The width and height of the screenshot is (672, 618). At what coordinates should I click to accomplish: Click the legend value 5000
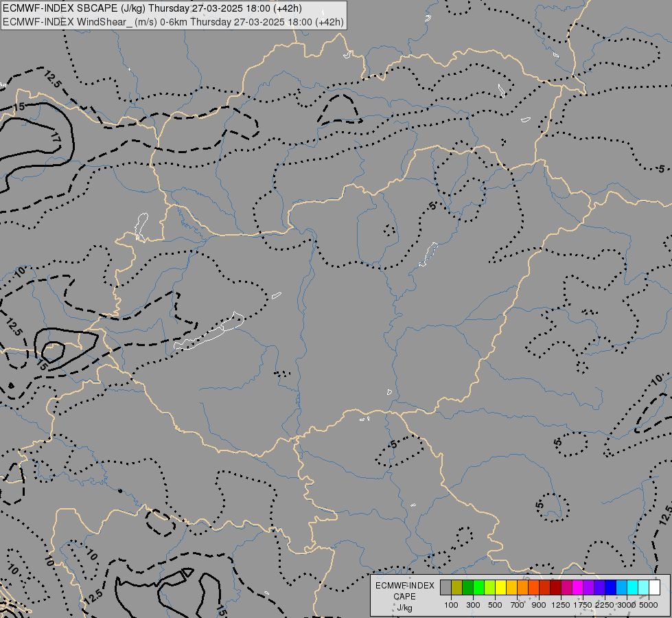[649, 605]
